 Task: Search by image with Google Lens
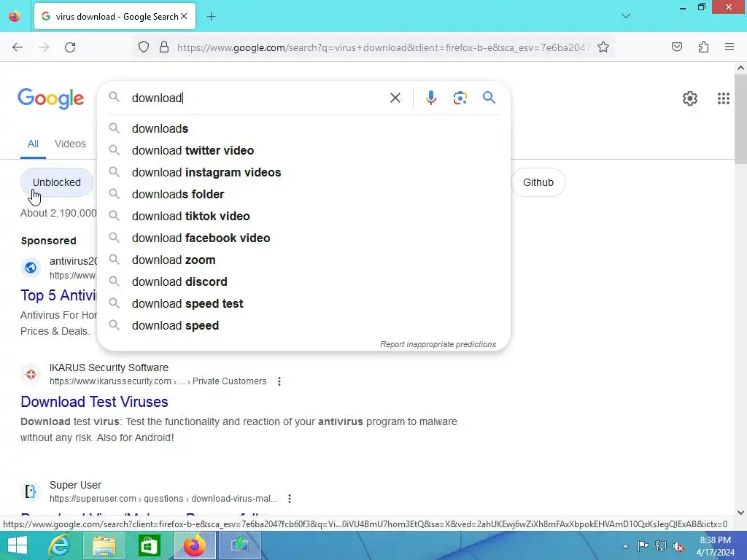coord(460,98)
